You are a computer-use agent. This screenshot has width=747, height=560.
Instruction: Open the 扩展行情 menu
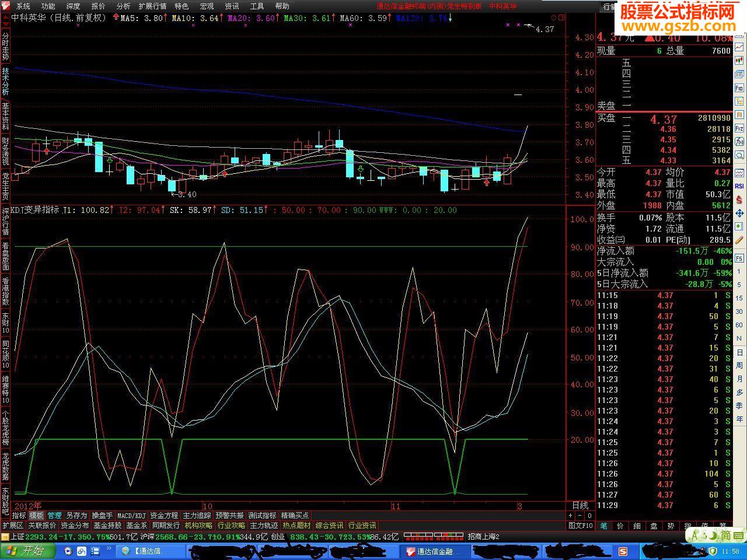pos(152,6)
